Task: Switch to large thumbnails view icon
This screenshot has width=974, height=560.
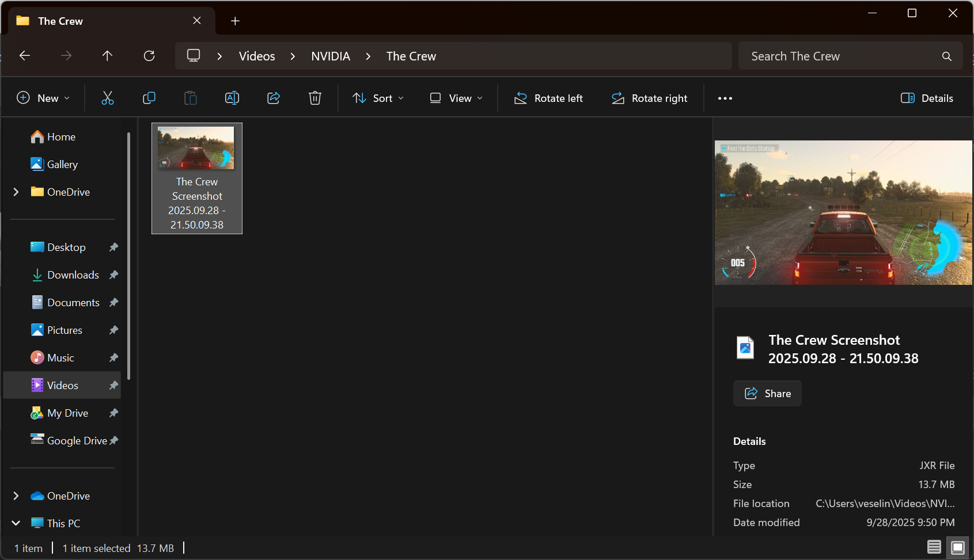Action: [x=958, y=547]
